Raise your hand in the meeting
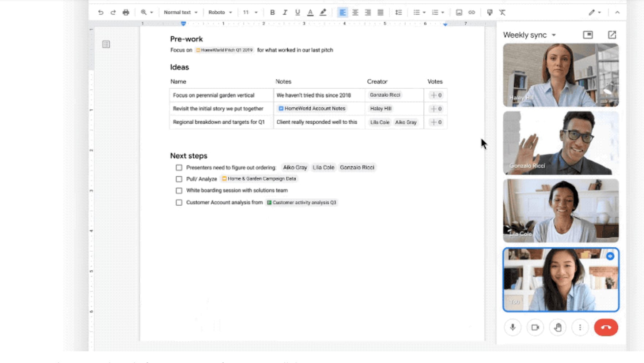 [x=557, y=328]
